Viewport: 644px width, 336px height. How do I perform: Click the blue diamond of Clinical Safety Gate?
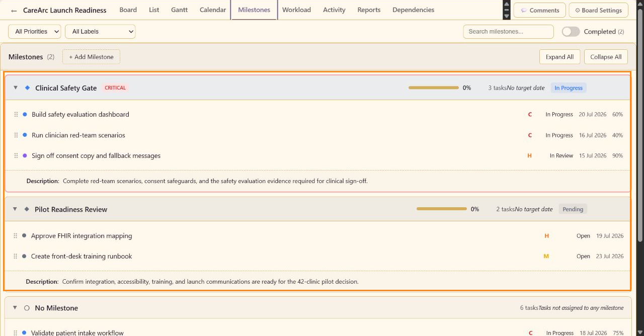coord(27,88)
